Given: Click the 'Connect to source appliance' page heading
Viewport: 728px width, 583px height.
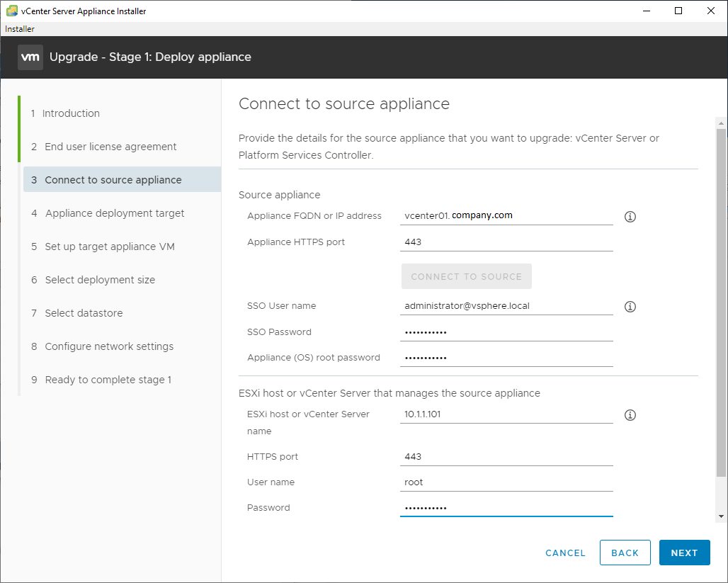Looking at the screenshot, I should tap(344, 103).
